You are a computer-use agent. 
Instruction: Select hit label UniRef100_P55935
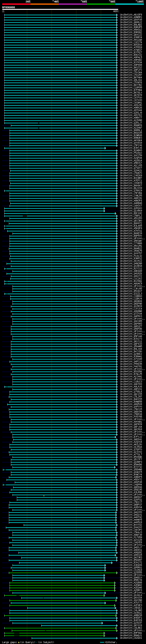coord(131,364)
